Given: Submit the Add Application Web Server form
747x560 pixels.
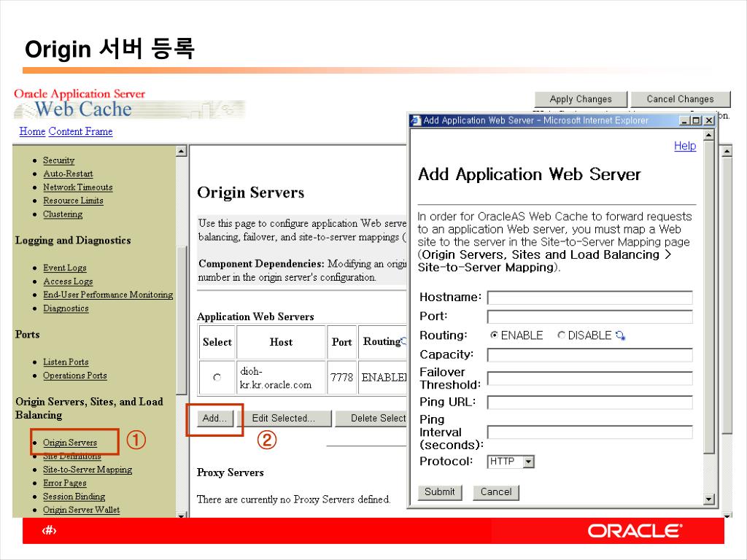Looking at the screenshot, I should pyautogui.click(x=440, y=492).
